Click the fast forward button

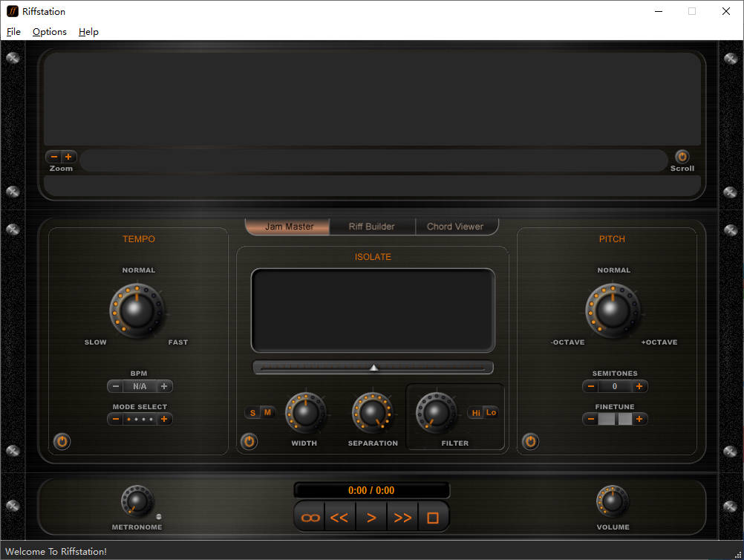(402, 518)
